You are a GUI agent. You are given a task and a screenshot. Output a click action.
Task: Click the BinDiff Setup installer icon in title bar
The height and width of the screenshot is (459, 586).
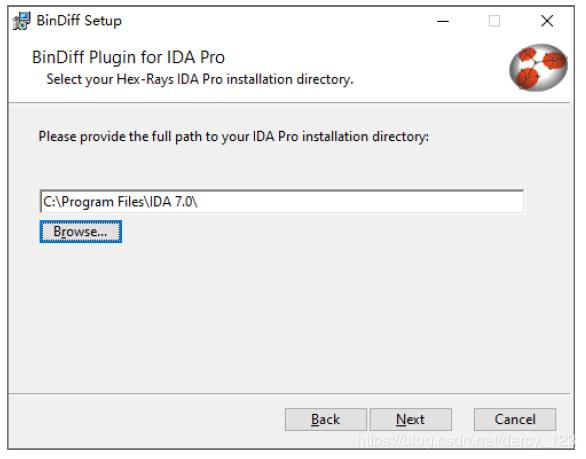[x=21, y=21]
